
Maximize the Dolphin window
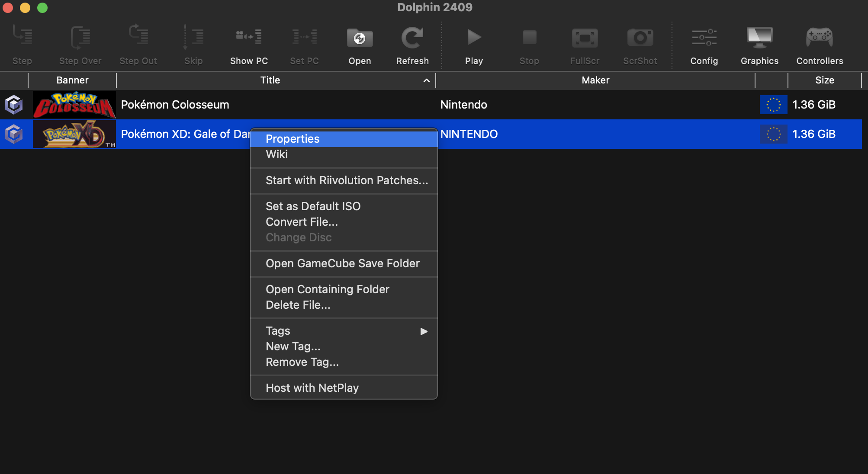pos(42,7)
